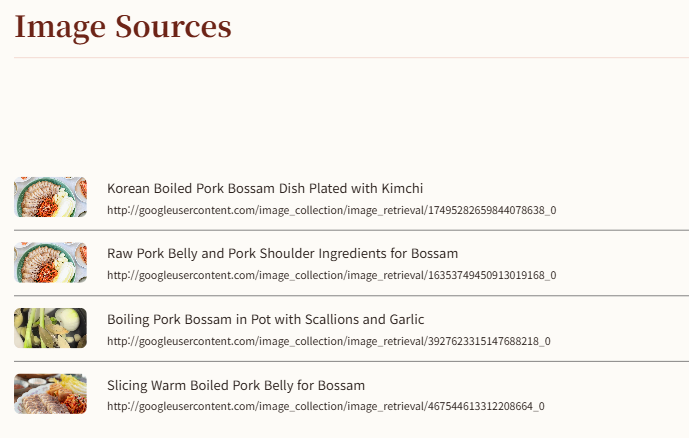Click the Raw Pork Belly row thumbnail
The height and width of the screenshot is (438, 689).
pyautogui.click(x=51, y=262)
